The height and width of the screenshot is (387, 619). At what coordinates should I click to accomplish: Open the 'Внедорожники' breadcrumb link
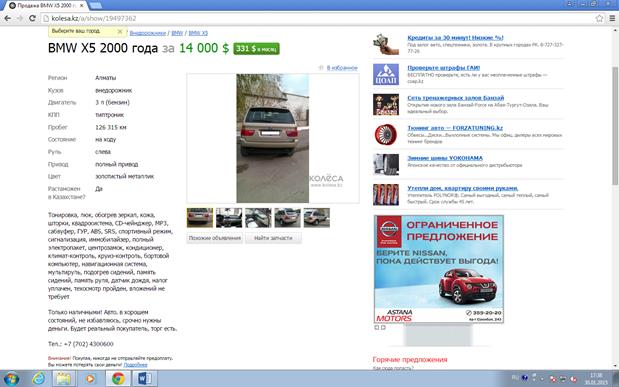pos(148,33)
